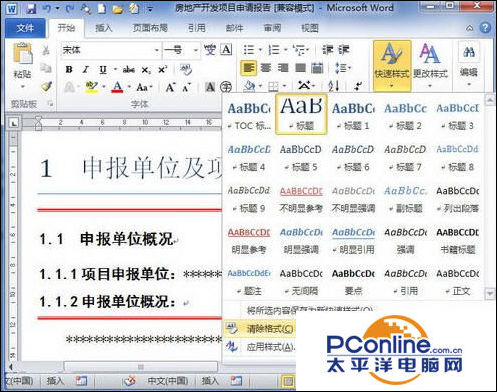Viewport: 497px width, 392px height.
Task: Toggle Strikethrough formatting
Action: pyautogui.click(x=128, y=69)
